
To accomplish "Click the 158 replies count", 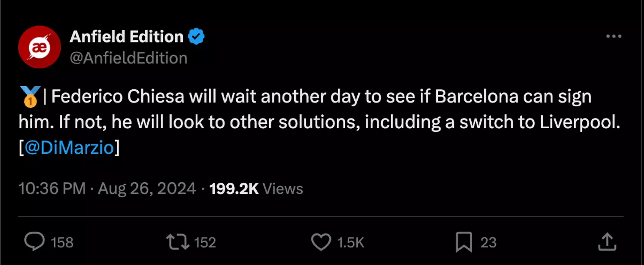I will click(x=62, y=243).
